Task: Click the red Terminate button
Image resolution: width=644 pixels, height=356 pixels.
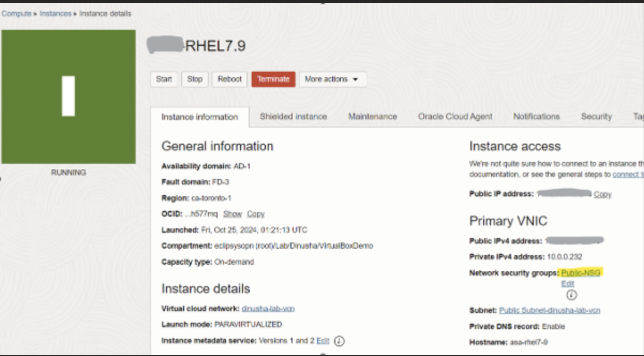Action: [x=273, y=79]
